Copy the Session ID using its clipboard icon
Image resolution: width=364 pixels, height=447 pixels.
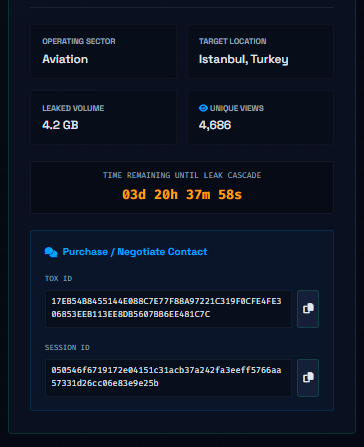308,378
